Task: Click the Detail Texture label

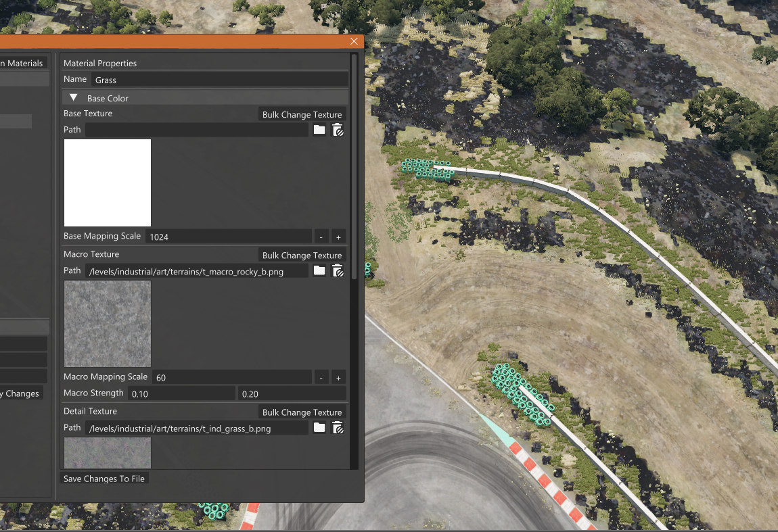Action: click(90, 411)
